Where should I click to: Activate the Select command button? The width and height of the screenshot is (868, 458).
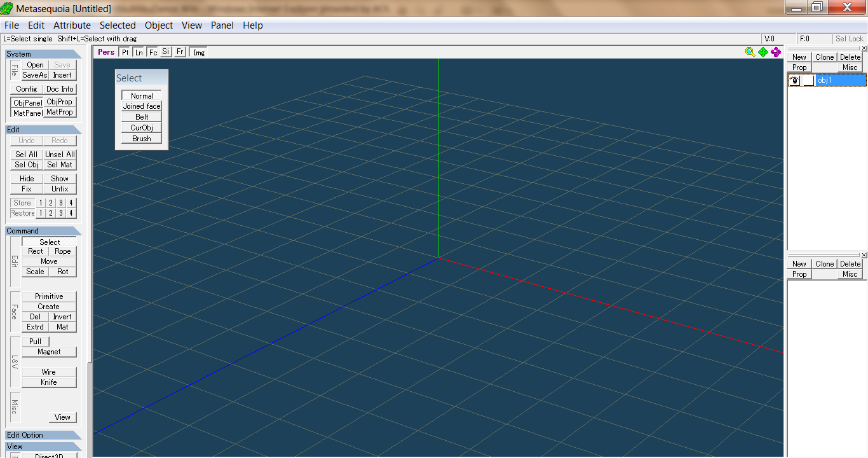click(x=50, y=242)
